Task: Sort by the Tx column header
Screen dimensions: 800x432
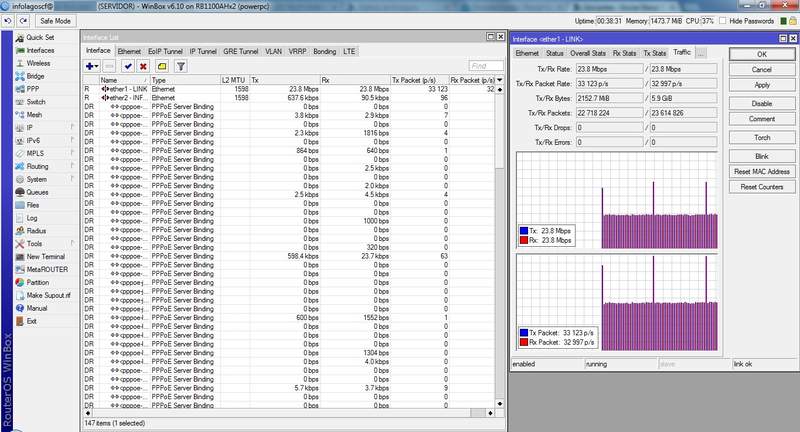Action: [x=285, y=80]
